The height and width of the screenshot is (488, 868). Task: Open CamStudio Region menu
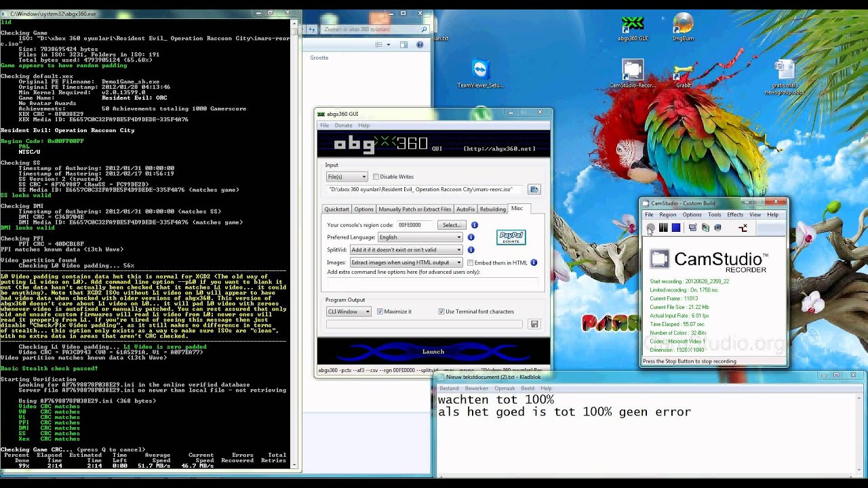[668, 215]
